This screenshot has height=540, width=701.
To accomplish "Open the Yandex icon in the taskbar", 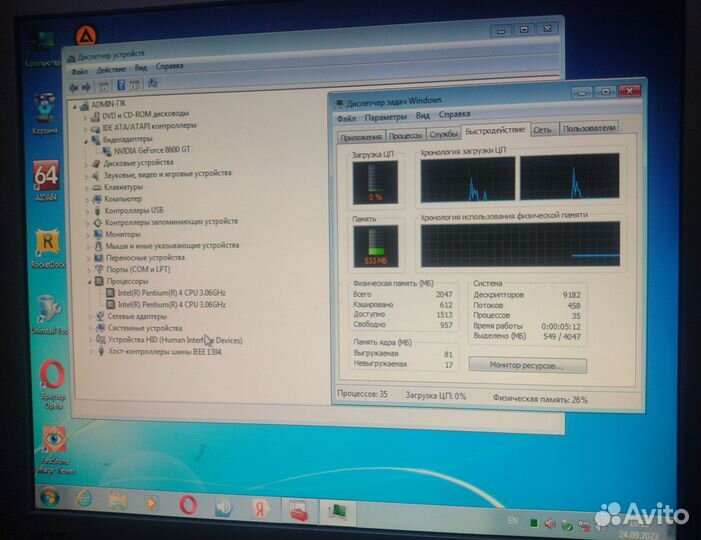I will pos(260,509).
